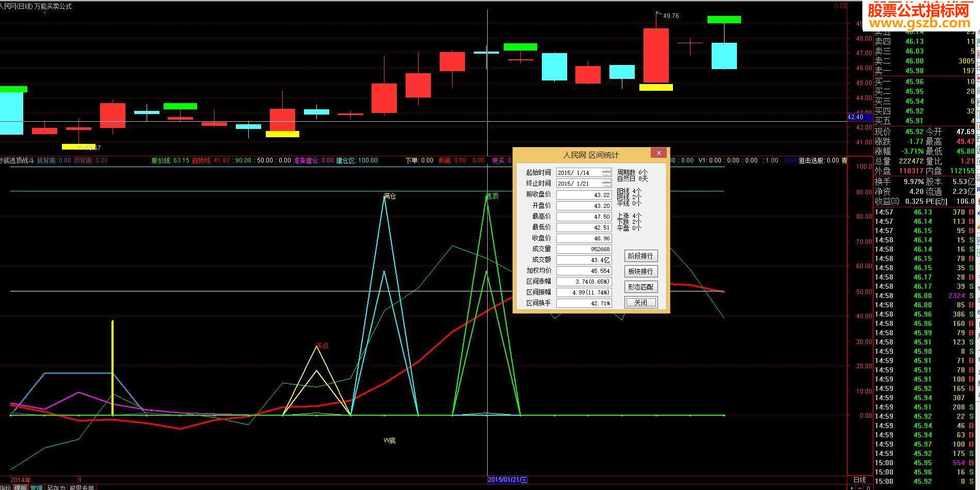
Task: Close the 区间统计 dialog with the X
Action: point(658,153)
